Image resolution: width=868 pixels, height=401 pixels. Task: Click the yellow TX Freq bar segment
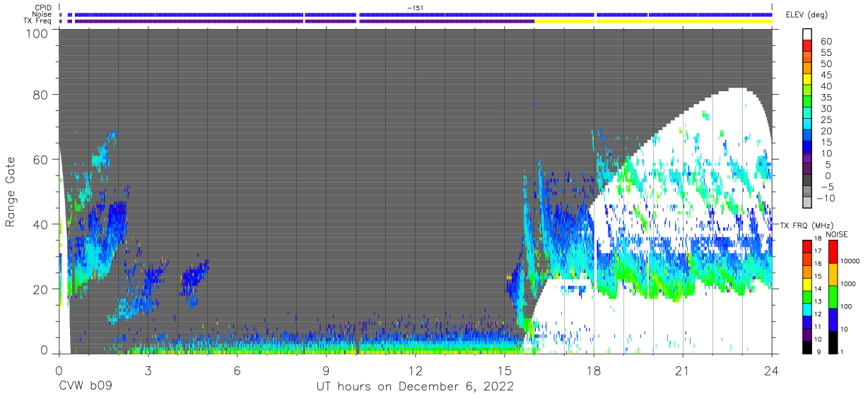tap(653, 21)
